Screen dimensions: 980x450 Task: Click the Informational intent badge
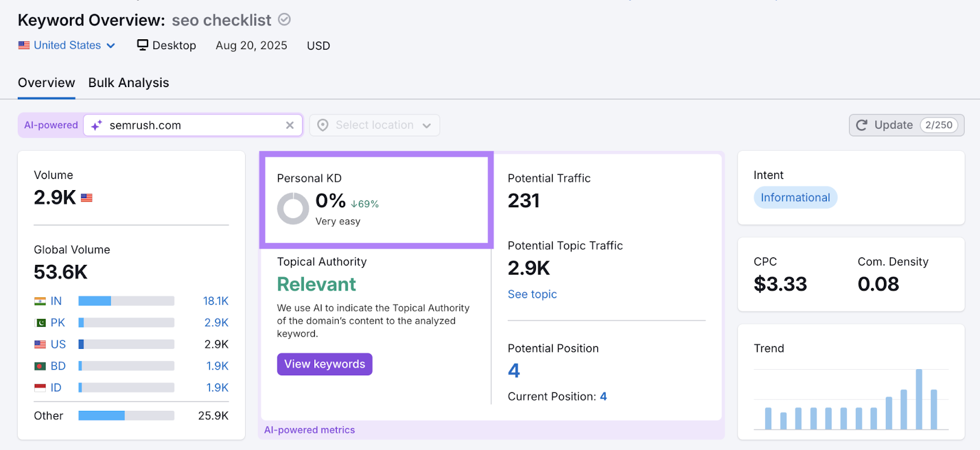795,197
